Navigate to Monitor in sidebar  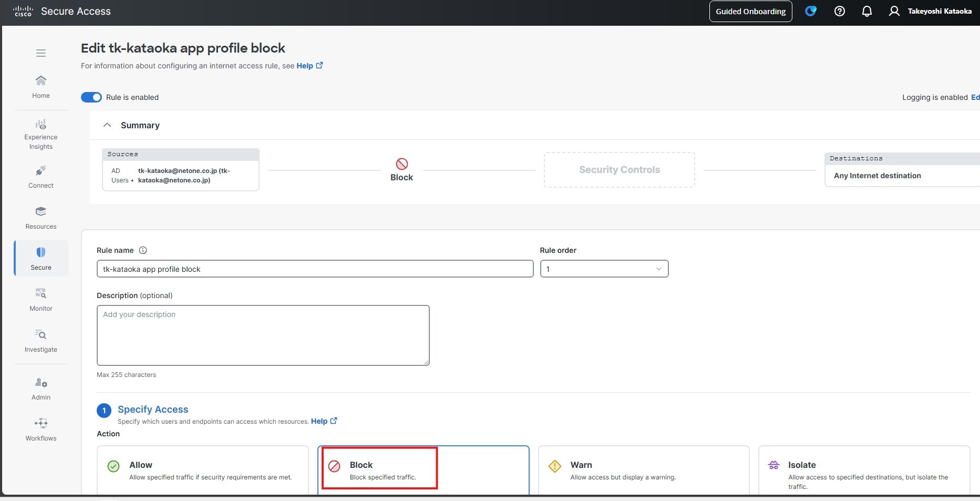(x=41, y=299)
